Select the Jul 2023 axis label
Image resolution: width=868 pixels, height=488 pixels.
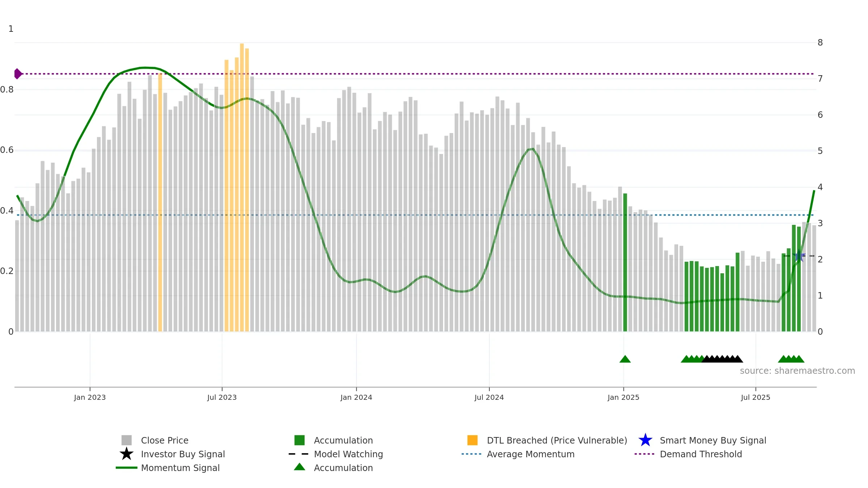click(222, 397)
